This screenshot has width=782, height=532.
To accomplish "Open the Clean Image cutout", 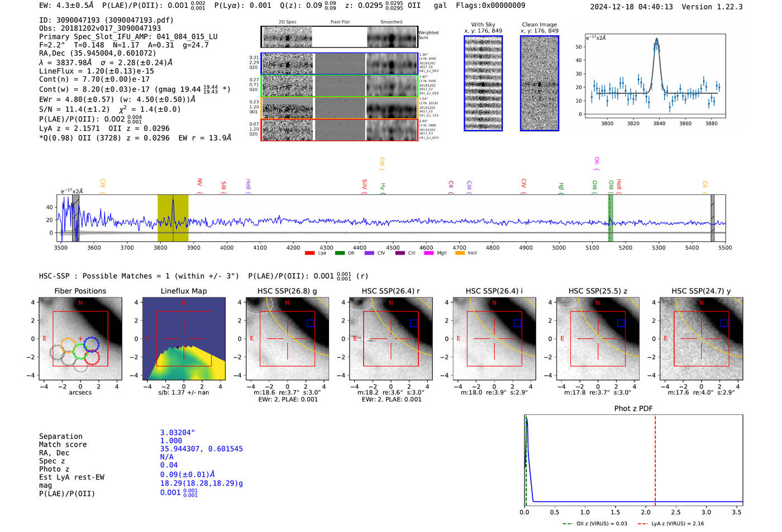I will 540,83.
